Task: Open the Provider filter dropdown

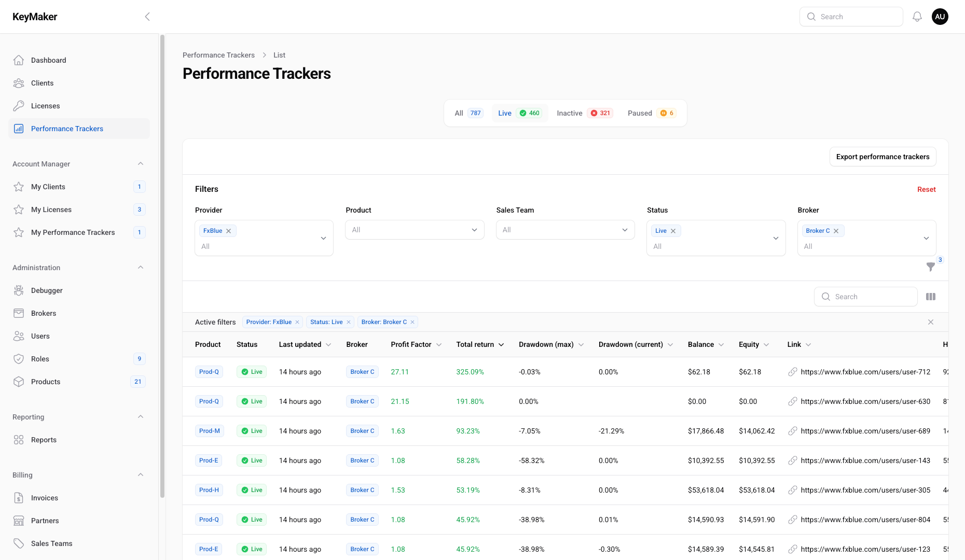Action: click(x=264, y=238)
